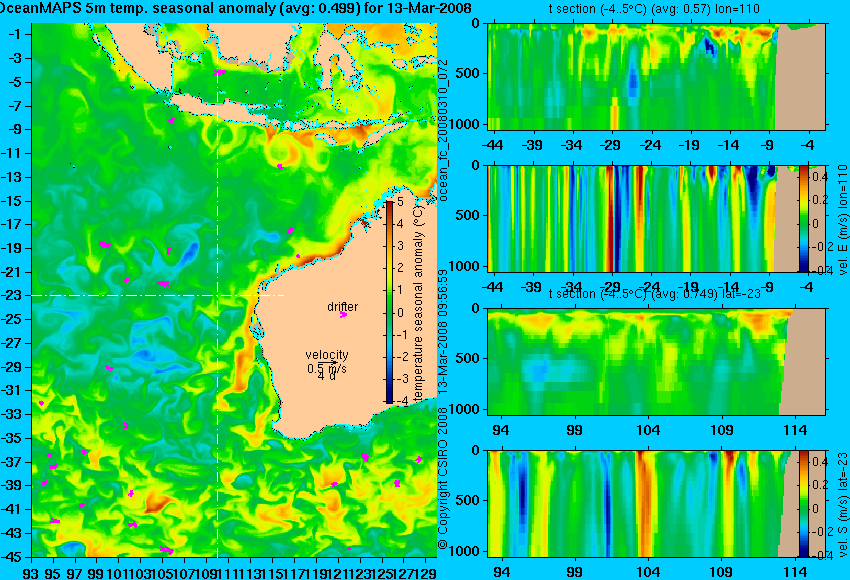Click the OceanMAPS 5m temp. seasonal anomaly title

point(236,8)
